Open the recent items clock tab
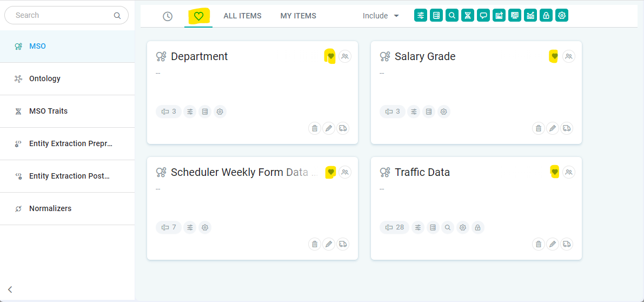The image size is (644, 302). pos(168,16)
